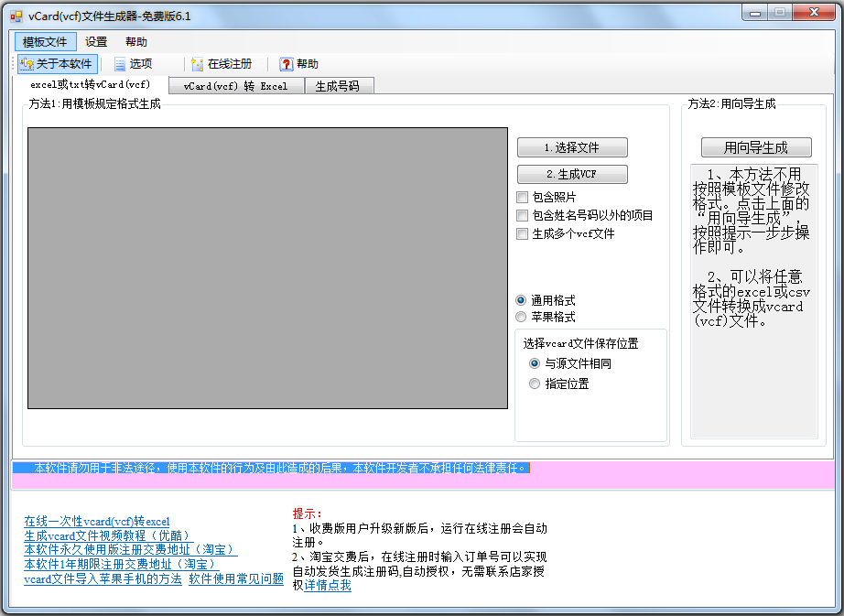Screen dimensions: 844x616
Task: Choose 指定位置 save location
Action: pos(558,384)
